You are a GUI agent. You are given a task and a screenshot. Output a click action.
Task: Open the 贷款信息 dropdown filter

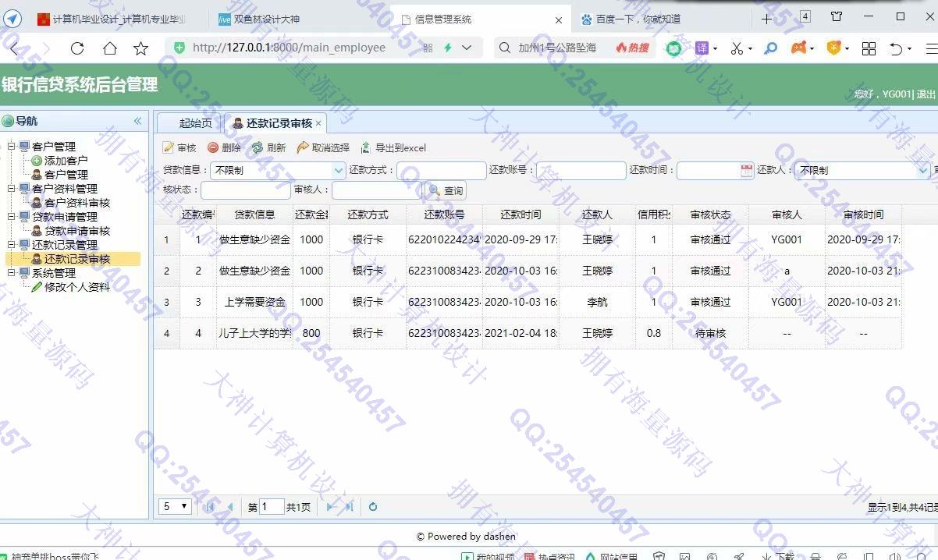pyautogui.click(x=339, y=171)
